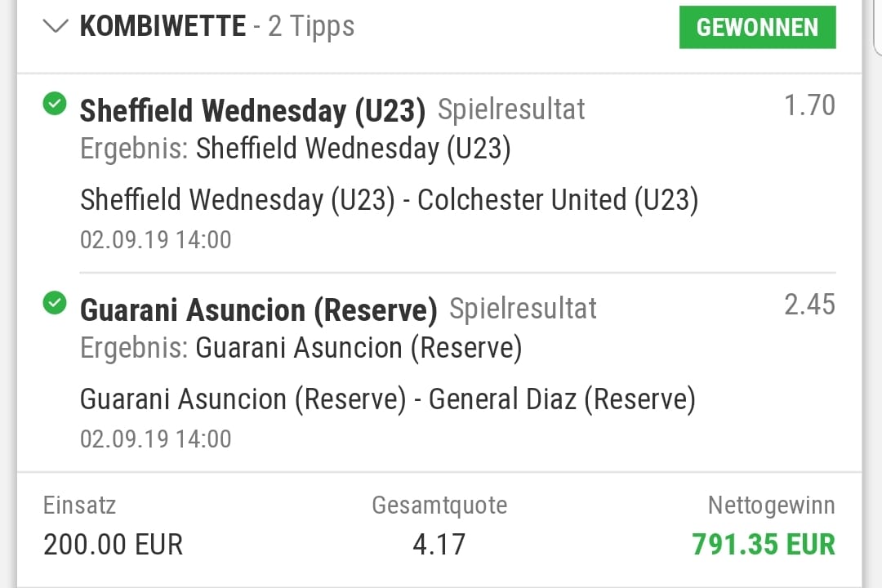Click the 2.45 odds value
Viewport: 882px width, 588px height.
click(809, 305)
